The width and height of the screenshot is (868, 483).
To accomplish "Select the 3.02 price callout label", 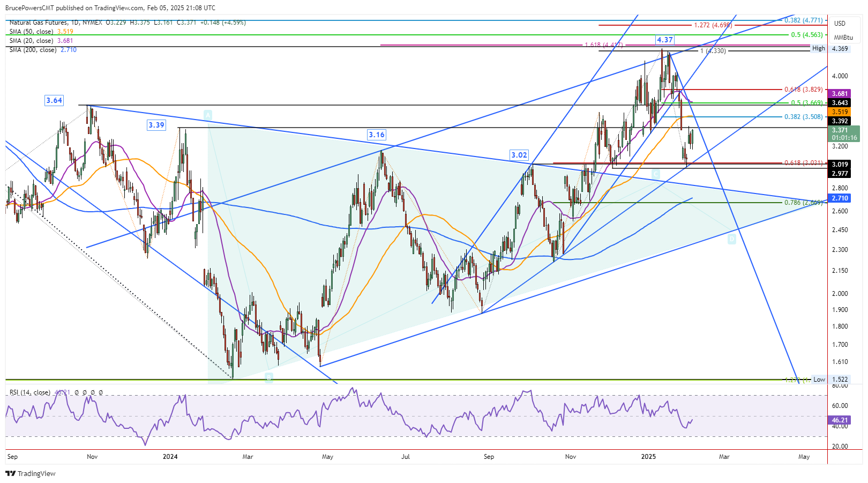I will point(519,155).
